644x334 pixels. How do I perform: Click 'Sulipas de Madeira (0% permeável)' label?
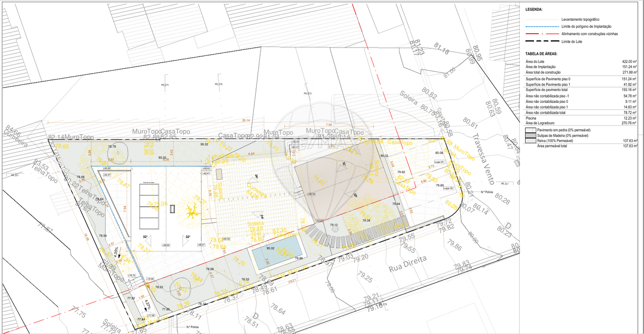point(563,135)
